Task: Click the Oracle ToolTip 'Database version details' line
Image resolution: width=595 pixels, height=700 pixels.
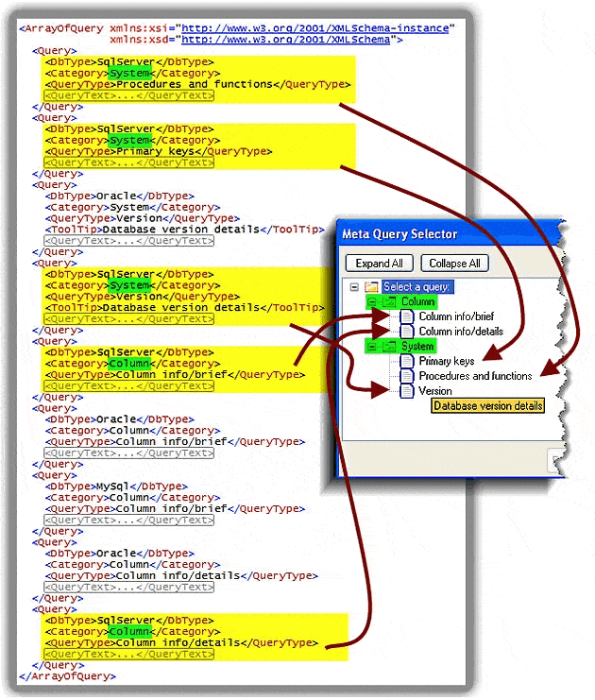Action: tap(184, 230)
